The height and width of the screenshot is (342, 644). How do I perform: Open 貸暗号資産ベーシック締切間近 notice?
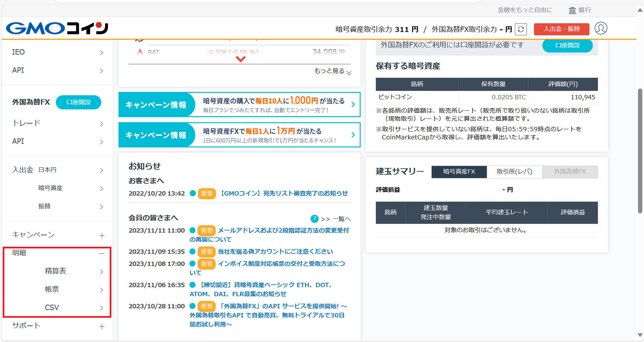pyautogui.click(x=261, y=289)
